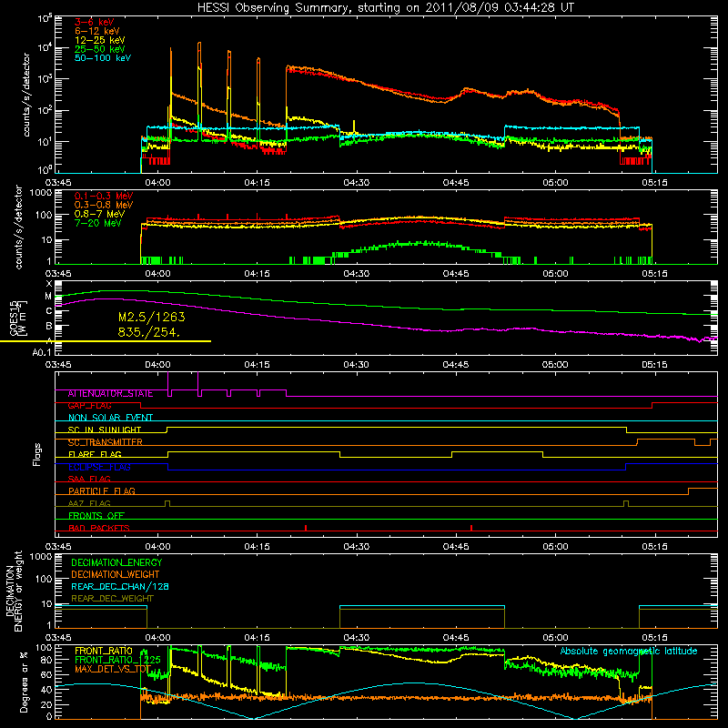
Task: Click the MAX_DET_VS_TOT legend label
Action: point(113,669)
